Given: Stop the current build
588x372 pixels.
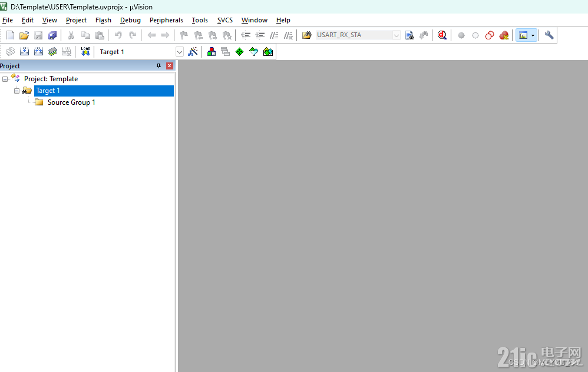Looking at the screenshot, I should click(x=67, y=52).
